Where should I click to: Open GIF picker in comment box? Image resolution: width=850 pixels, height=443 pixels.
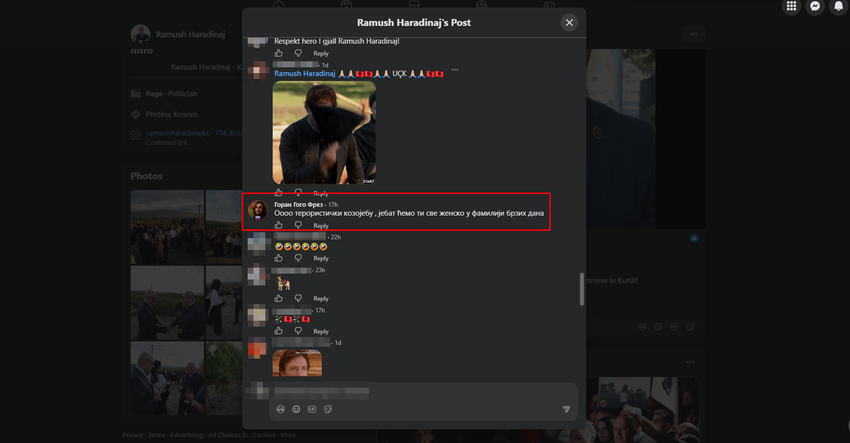pyautogui.click(x=312, y=409)
